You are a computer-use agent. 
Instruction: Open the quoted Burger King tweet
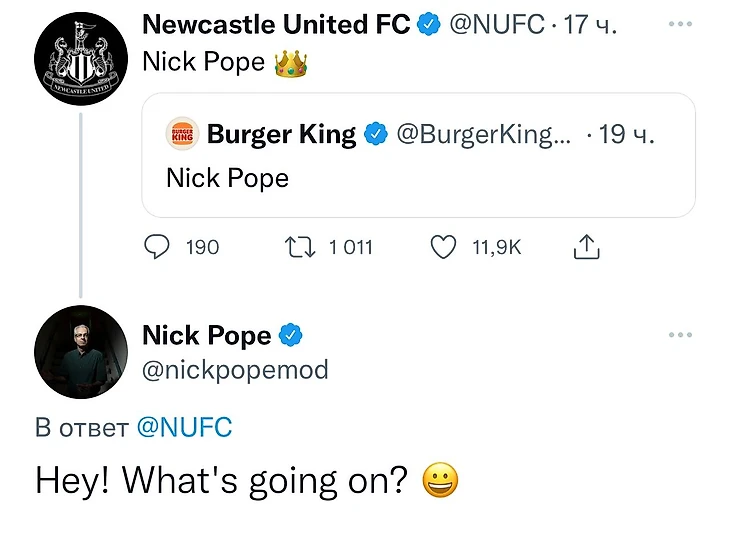(x=418, y=178)
